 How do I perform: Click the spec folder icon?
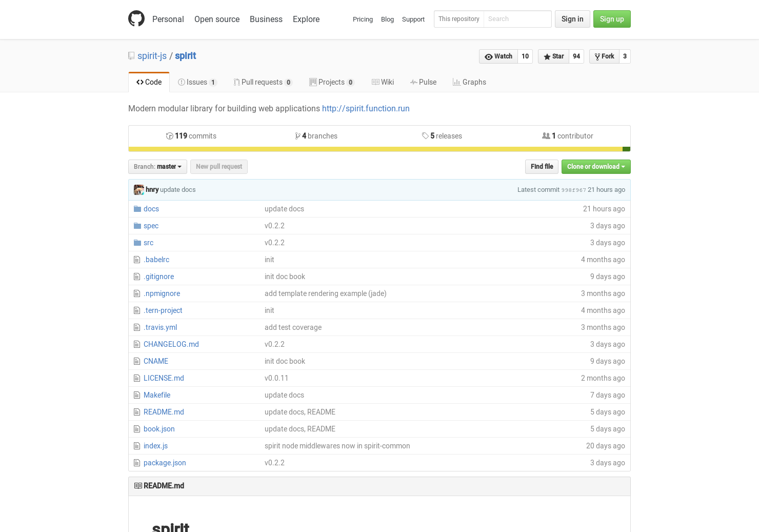(x=137, y=226)
